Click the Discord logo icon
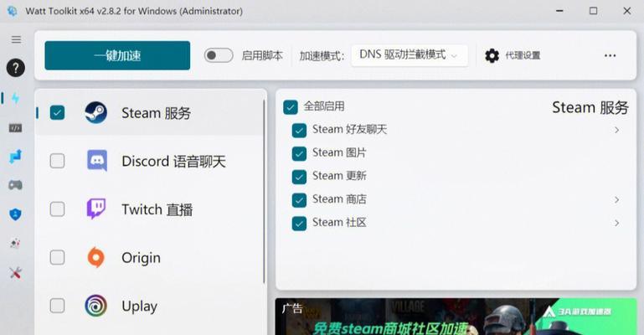The height and width of the screenshot is (335, 644). [97, 161]
